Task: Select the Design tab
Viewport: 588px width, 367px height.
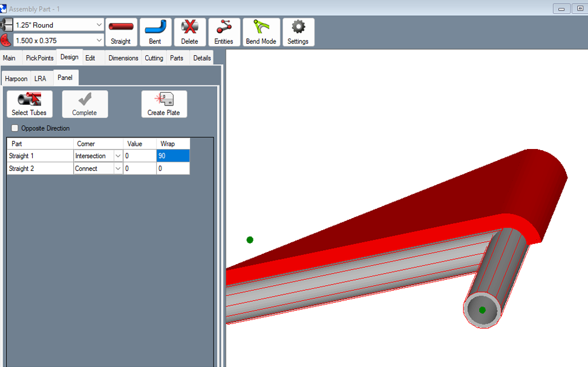Action: (70, 57)
